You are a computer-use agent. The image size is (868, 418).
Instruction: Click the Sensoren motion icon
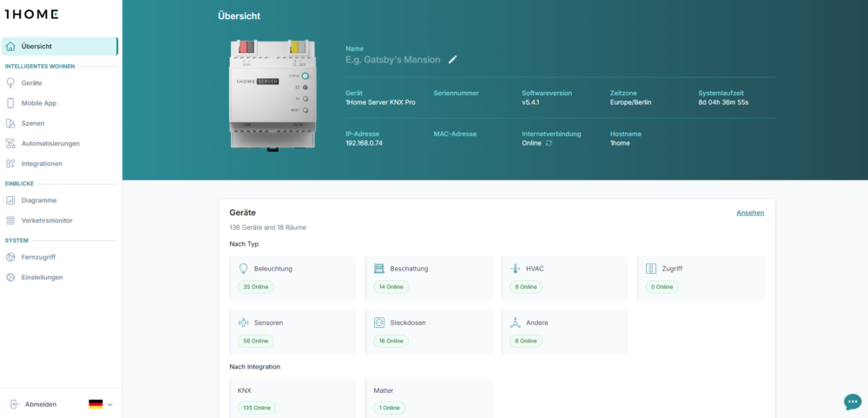click(243, 323)
